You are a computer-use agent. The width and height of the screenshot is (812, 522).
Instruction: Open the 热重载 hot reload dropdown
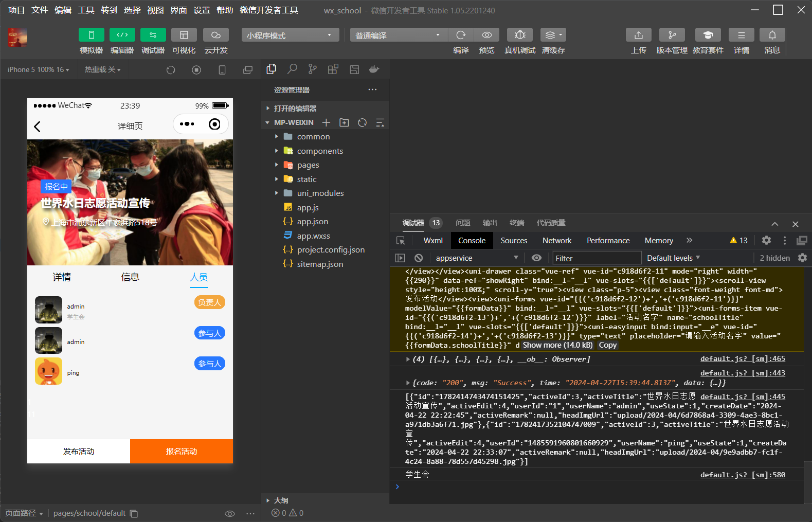(102, 69)
